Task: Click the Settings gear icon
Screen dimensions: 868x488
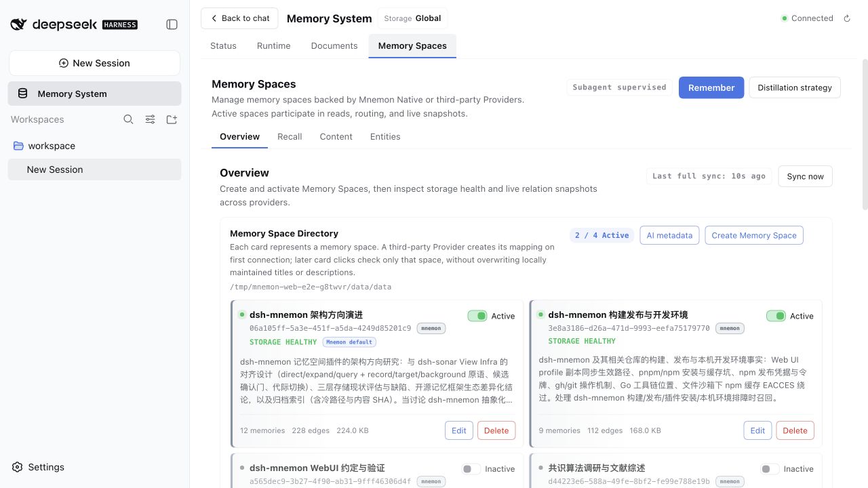Action: pyautogui.click(x=18, y=467)
